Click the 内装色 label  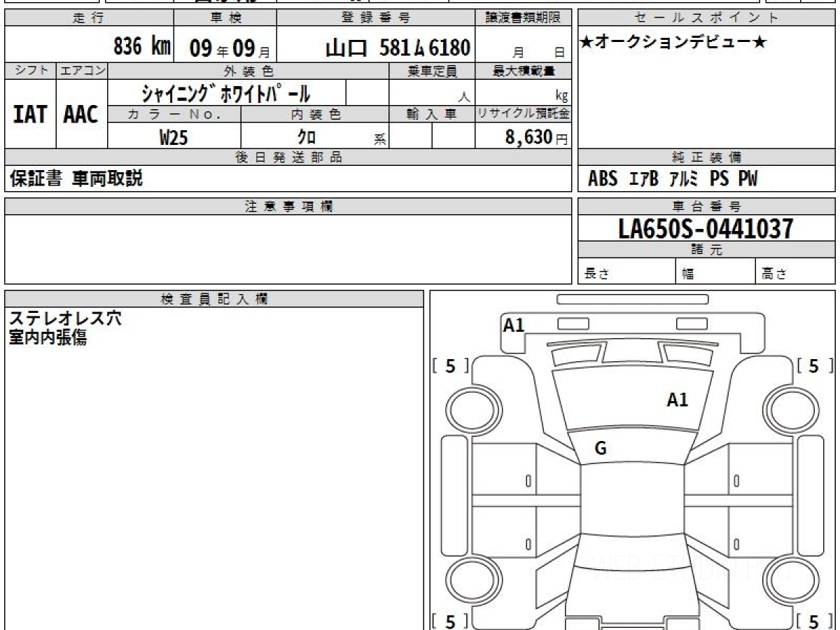point(316,114)
